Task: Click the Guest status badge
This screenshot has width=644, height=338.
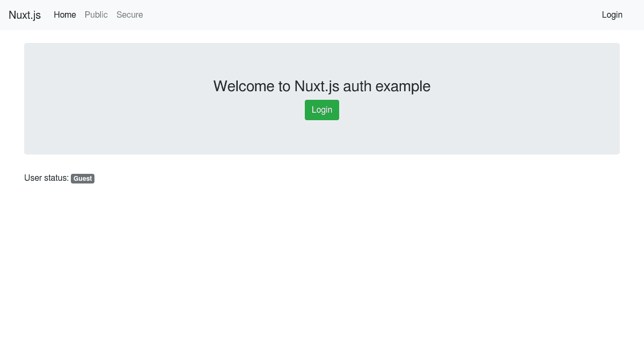Action: [x=83, y=179]
